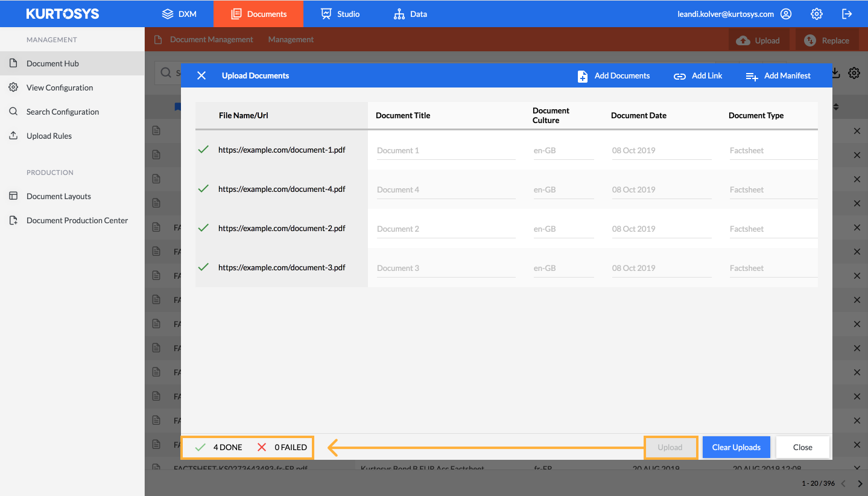The width and height of the screenshot is (868, 496).
Task: Open Document Type dropdown for document-2.pdf
Action: [773, 229]
